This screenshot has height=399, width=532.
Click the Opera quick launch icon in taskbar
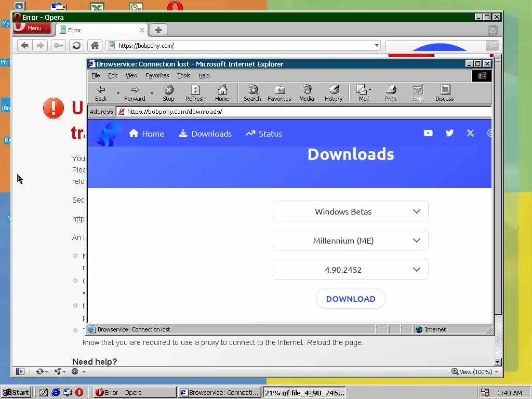(79, 393)
